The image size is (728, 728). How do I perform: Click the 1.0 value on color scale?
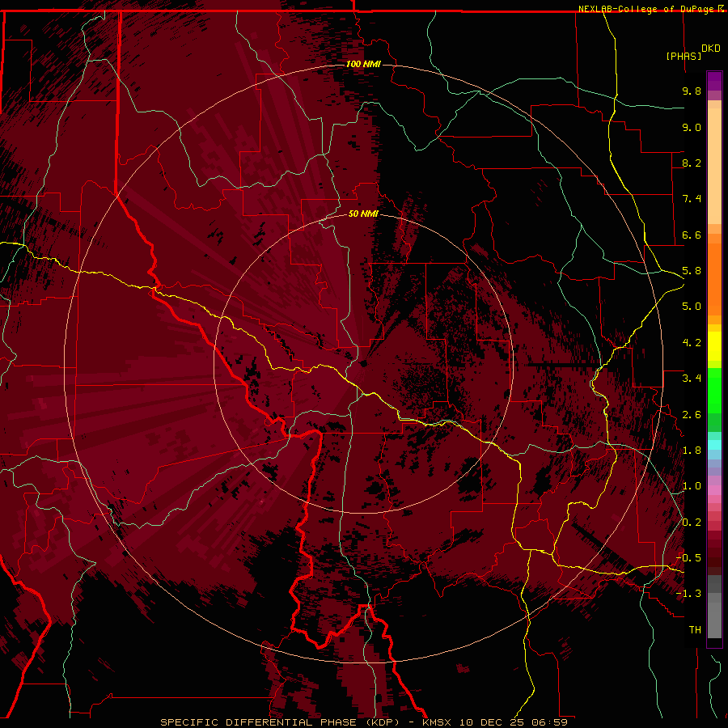click(692, 486)
